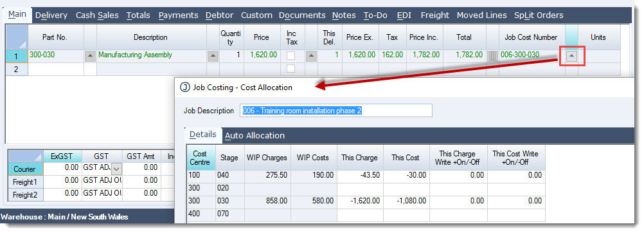
Task: Click the Job Cost Number lookup arrow
Action: [x=571, y=57]
